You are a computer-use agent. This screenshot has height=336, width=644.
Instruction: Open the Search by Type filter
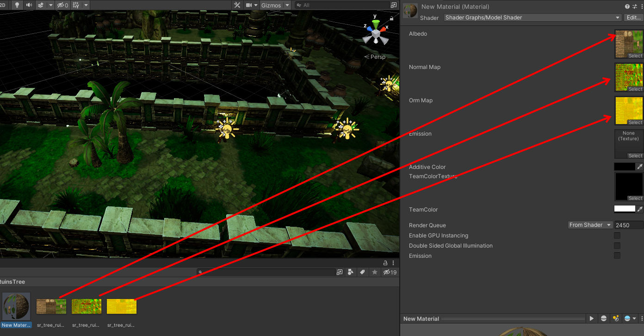[351, 272]
